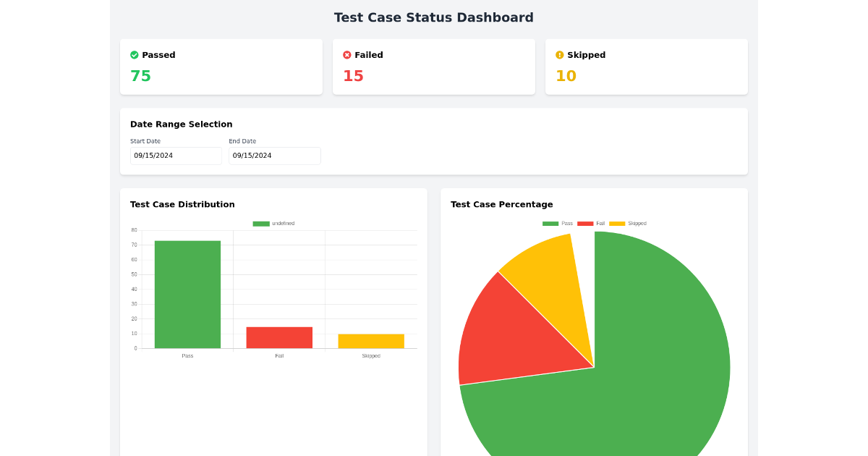This screenshot has height=456, width=868.
Task: Click the red error icon beside Failed
Action: coord(349,54)
